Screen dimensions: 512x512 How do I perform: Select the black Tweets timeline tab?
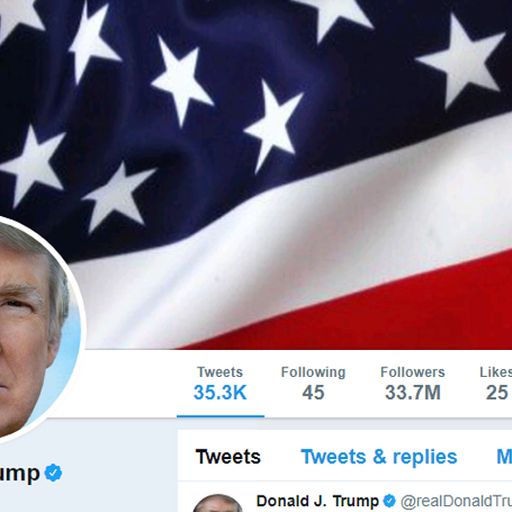[x=228, y=456]
